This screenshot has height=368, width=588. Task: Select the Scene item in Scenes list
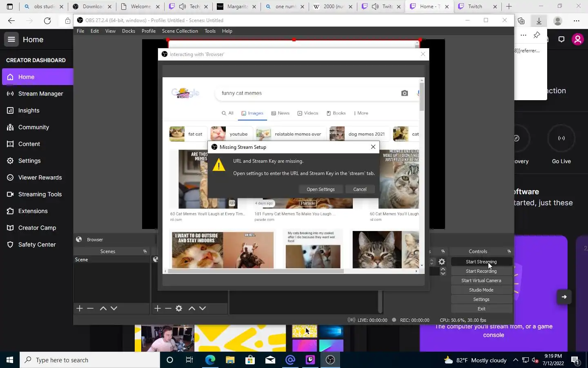[x=111, y=260]
